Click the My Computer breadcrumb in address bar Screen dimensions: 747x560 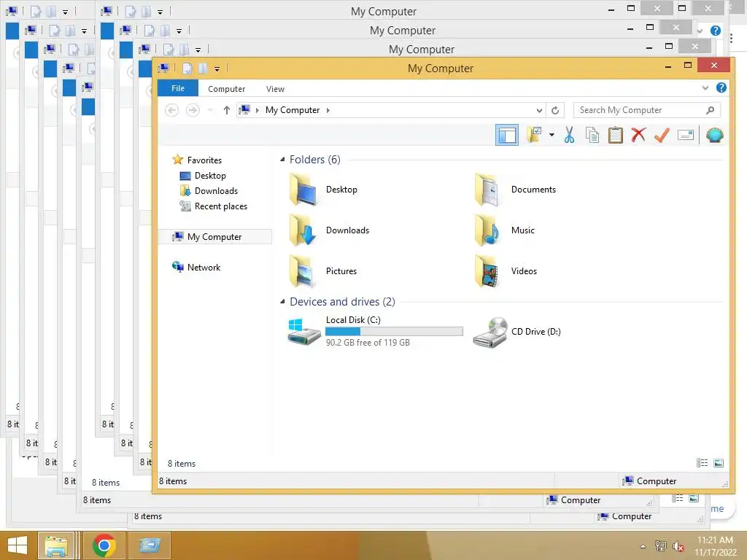(x=292, y=110)
